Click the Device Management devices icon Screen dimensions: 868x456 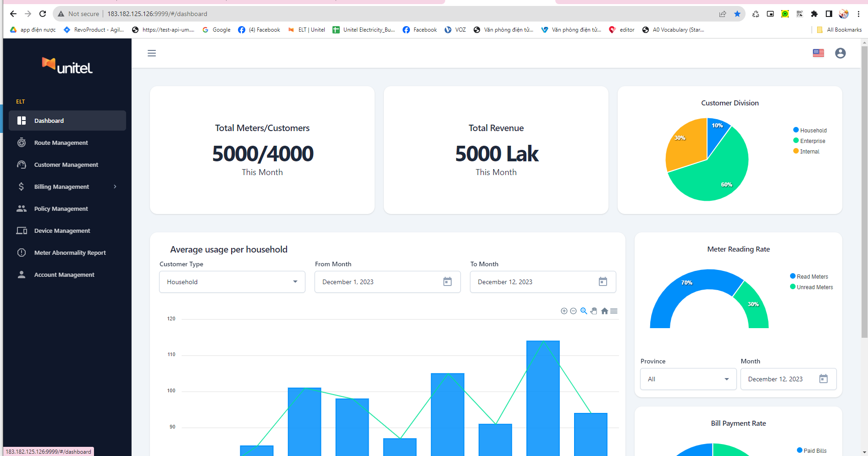[x=22, y=231]
